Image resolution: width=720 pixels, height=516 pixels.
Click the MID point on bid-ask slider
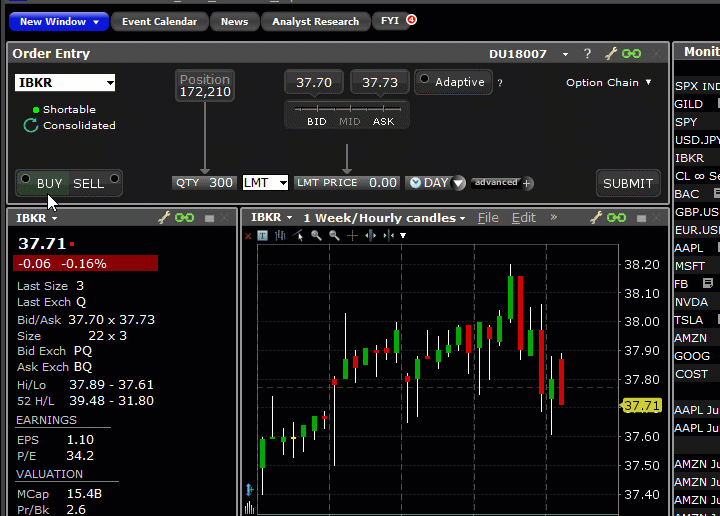(349, 122)
